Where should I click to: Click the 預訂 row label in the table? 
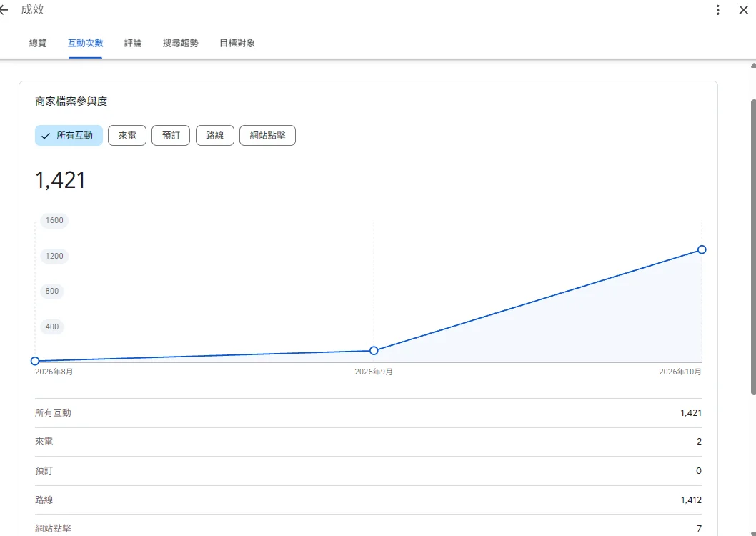click(x=44, y=470)
